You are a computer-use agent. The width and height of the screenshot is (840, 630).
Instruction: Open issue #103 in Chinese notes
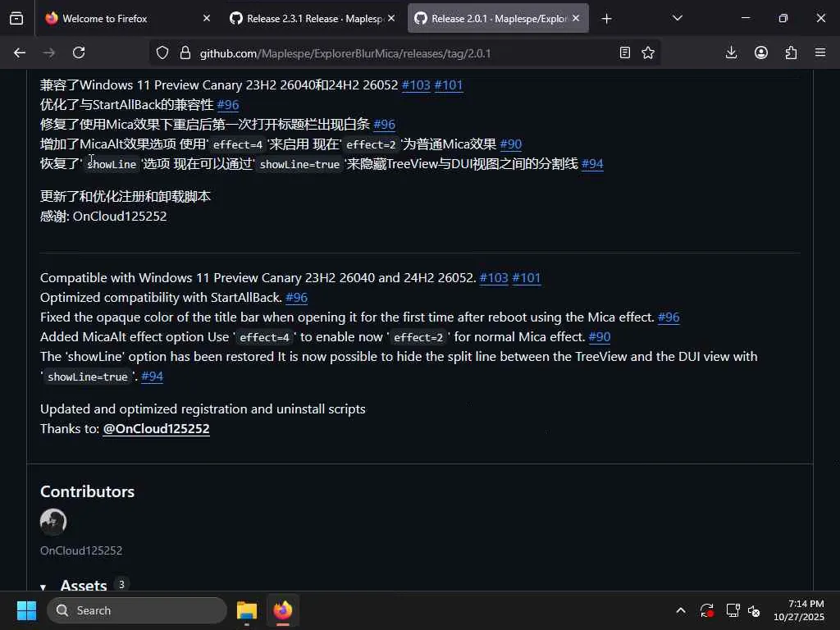(416, 84)
